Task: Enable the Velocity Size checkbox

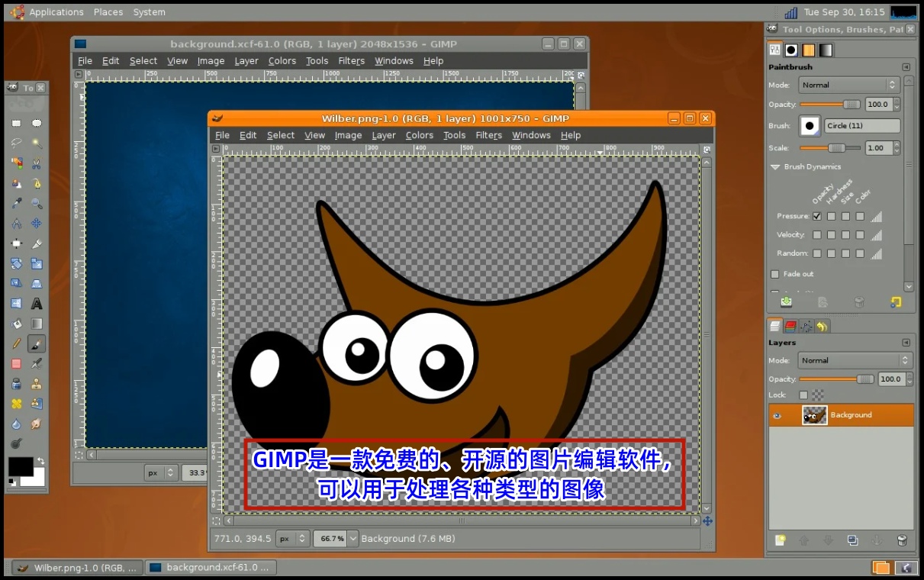Action: pyautogui.click(x=846, y=235)
